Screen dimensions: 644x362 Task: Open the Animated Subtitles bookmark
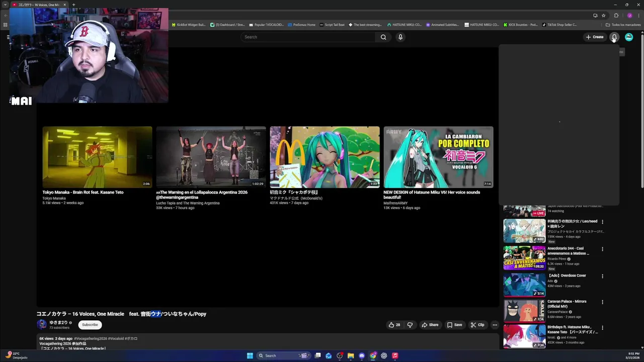point(442,25)
